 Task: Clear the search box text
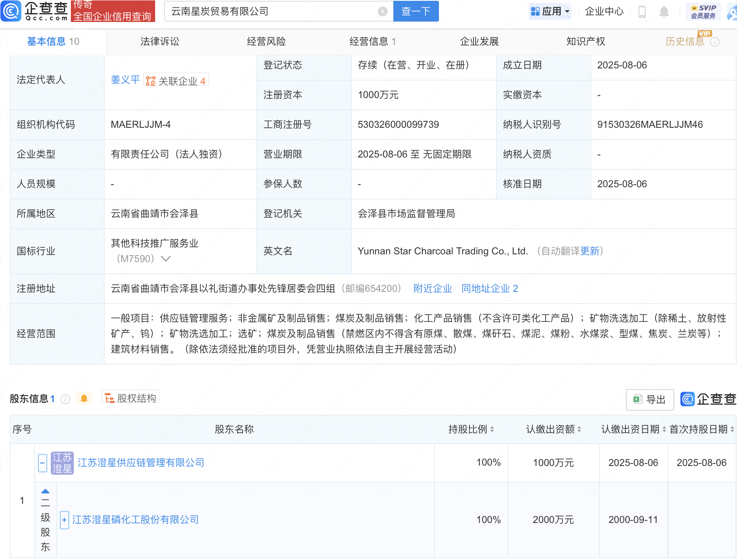[382, 11]
